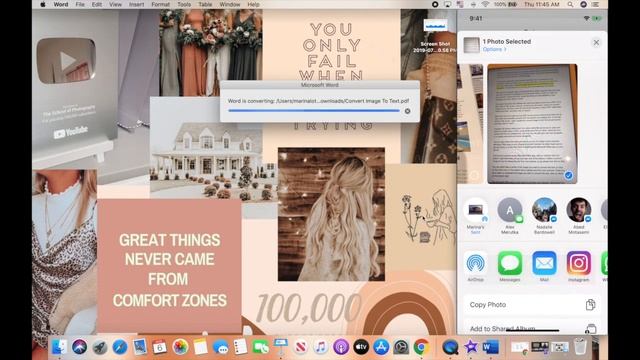The image size is (640, 360).
Task: Open Microsoft Word in the dock
Action: (491, 347)
